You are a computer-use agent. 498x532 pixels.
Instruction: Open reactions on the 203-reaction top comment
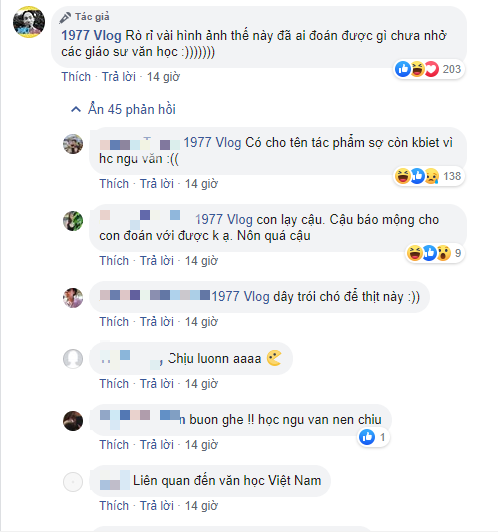click(x=428, y=69)
